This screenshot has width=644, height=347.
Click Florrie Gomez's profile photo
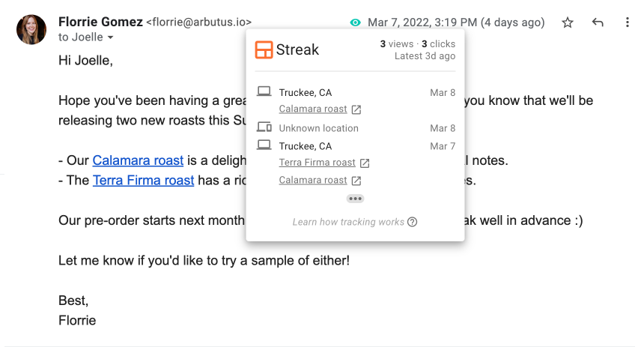pos(31,29)
